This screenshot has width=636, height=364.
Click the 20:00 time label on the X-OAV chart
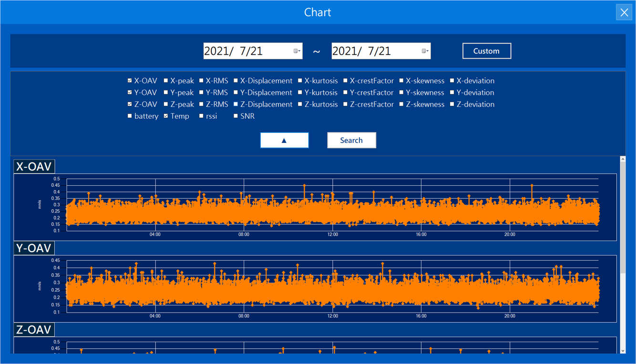[510, 234]
